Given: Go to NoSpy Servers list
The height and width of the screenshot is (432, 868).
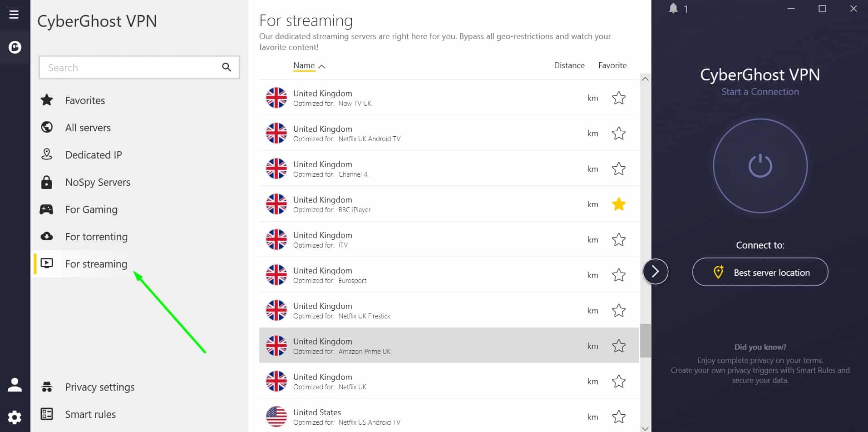Looking at the screenshot, I should (x=98, y=182).
